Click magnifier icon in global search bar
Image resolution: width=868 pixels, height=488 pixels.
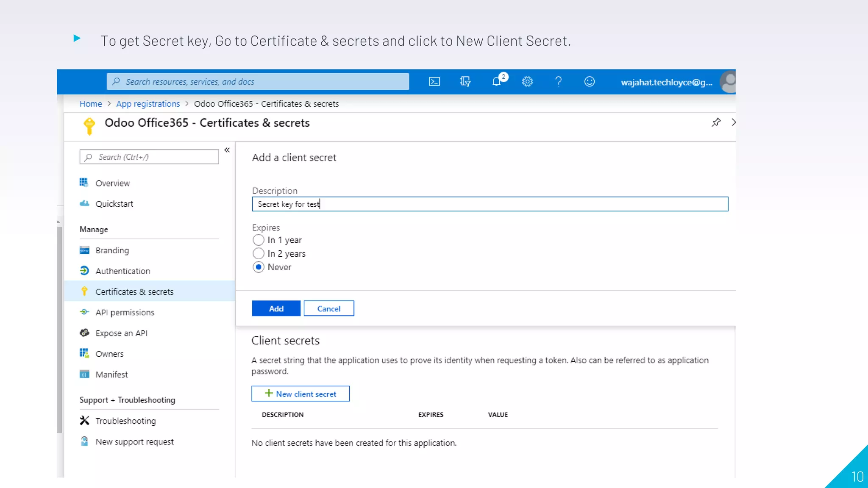[116, 81]
